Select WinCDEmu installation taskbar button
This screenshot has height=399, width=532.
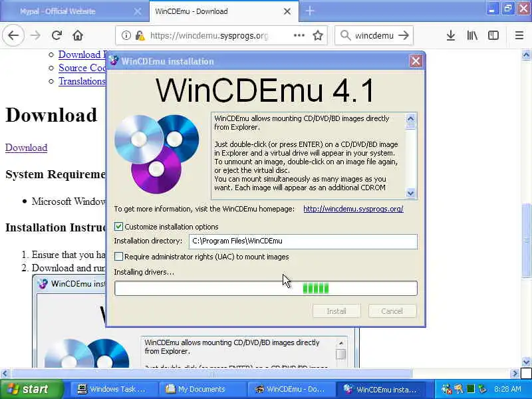[382, 389]
